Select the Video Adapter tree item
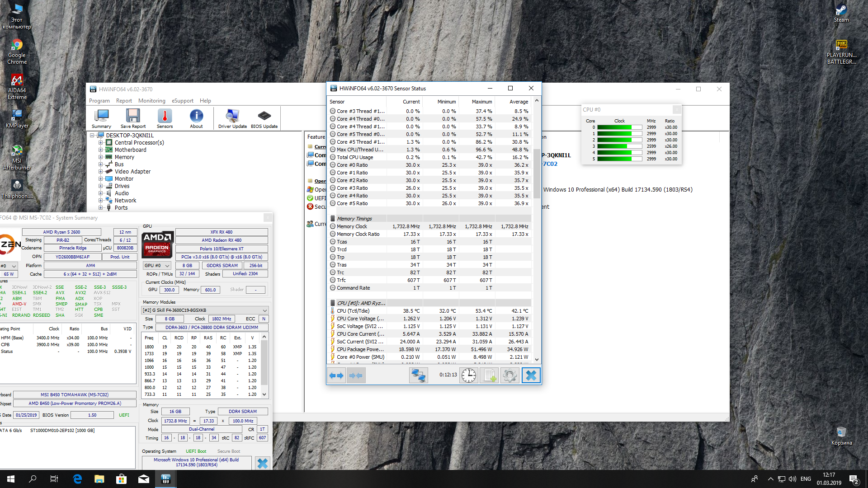The width and height of the screenshot is (868, 488). tap(132, 172)
